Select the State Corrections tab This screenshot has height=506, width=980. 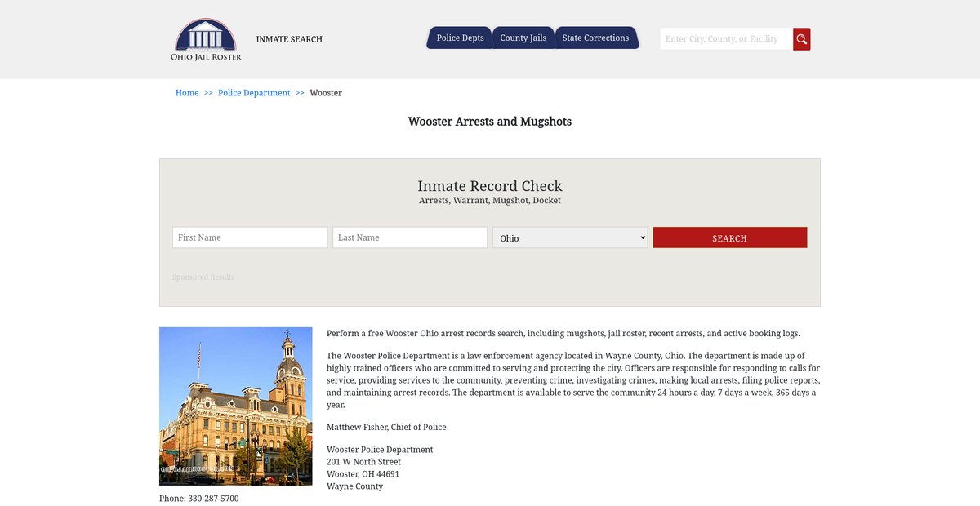595,38
